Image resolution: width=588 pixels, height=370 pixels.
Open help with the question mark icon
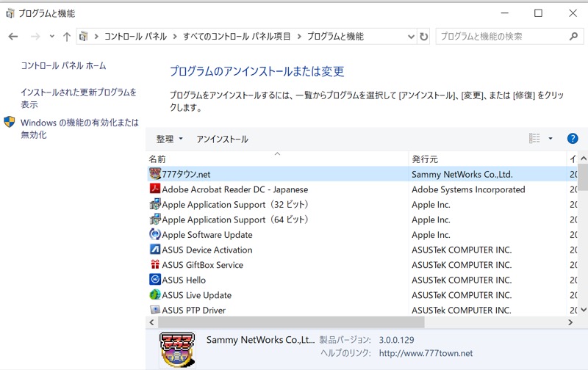pos(573,139)
